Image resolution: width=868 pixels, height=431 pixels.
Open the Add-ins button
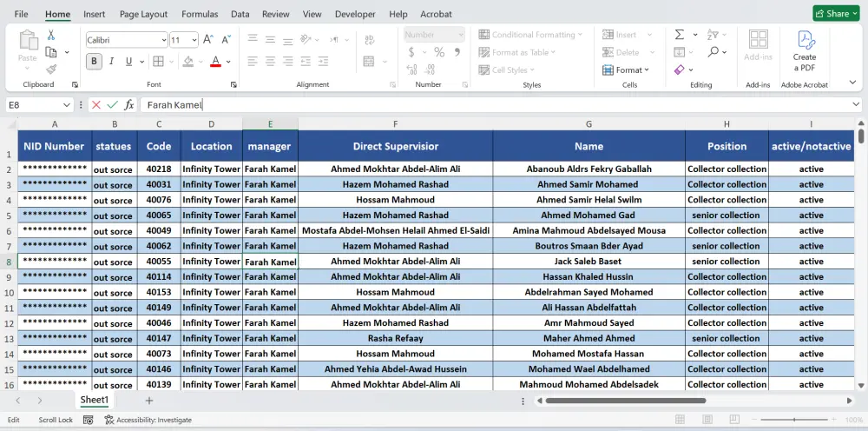click(x=758, y=45)
